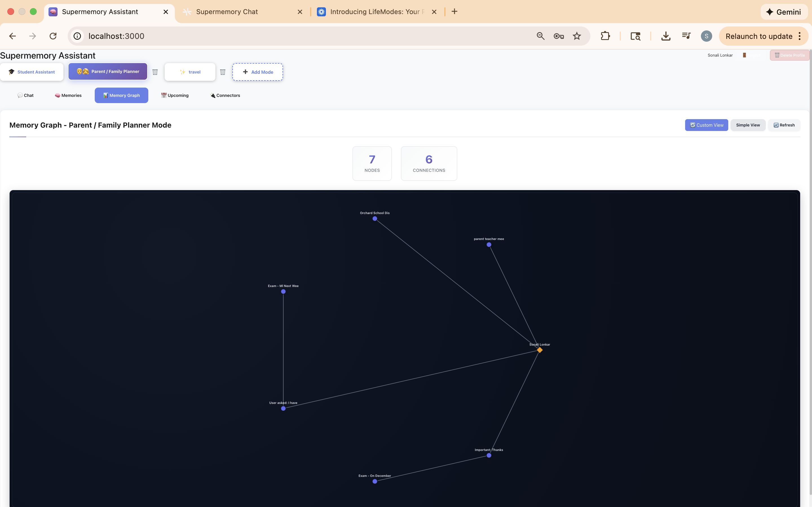Screen dimensions: 812x507
Task: Click the password key icon
Action: [558, 36]
